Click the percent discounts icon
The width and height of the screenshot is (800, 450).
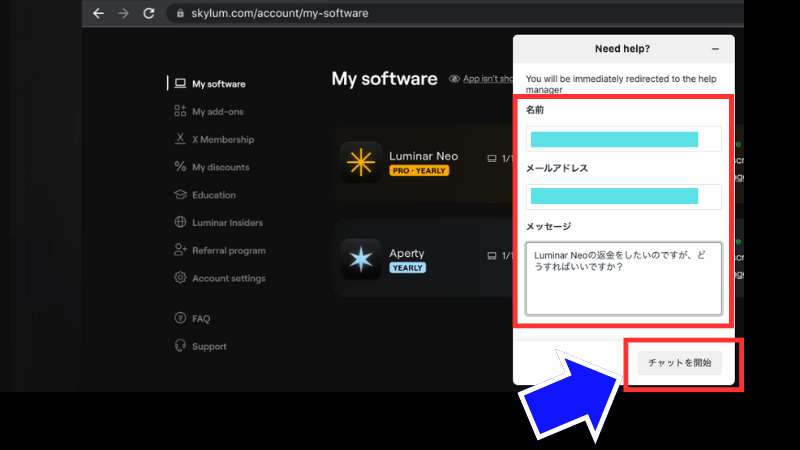coord(180,166)
